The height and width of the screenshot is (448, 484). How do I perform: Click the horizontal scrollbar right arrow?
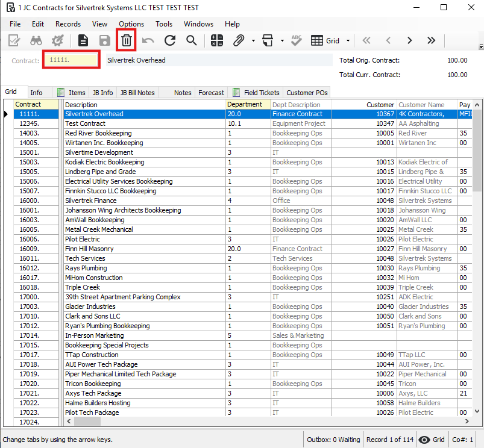pos(467,421)
